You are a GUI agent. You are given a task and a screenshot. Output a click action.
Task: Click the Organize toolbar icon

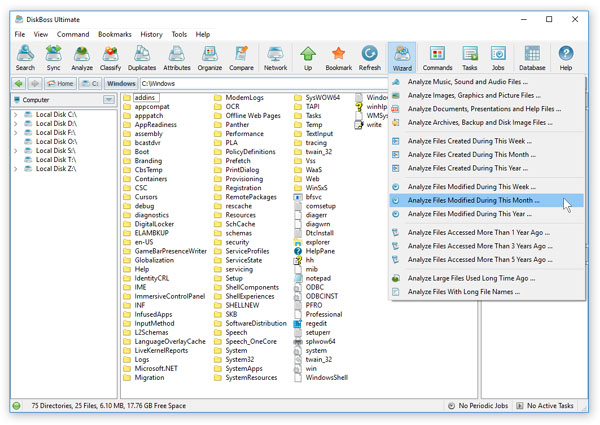(x=210, y=58)
